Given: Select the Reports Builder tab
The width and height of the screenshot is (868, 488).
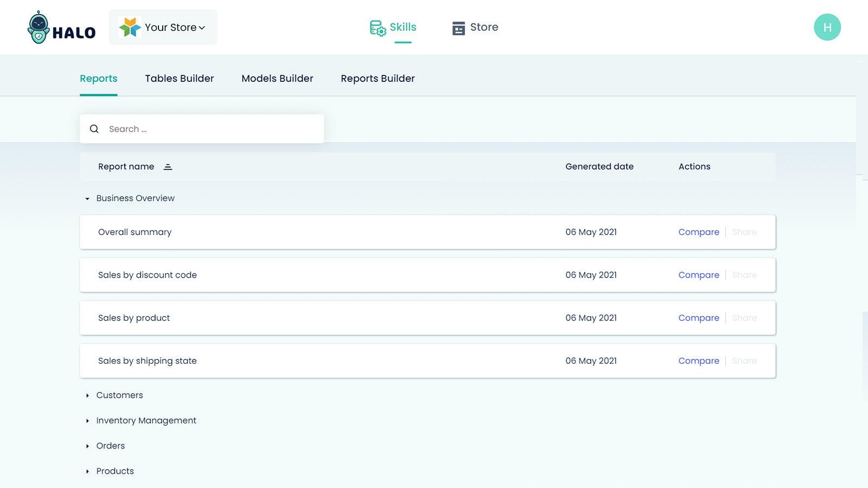Looking at the screenshot, I should (378, 78).
